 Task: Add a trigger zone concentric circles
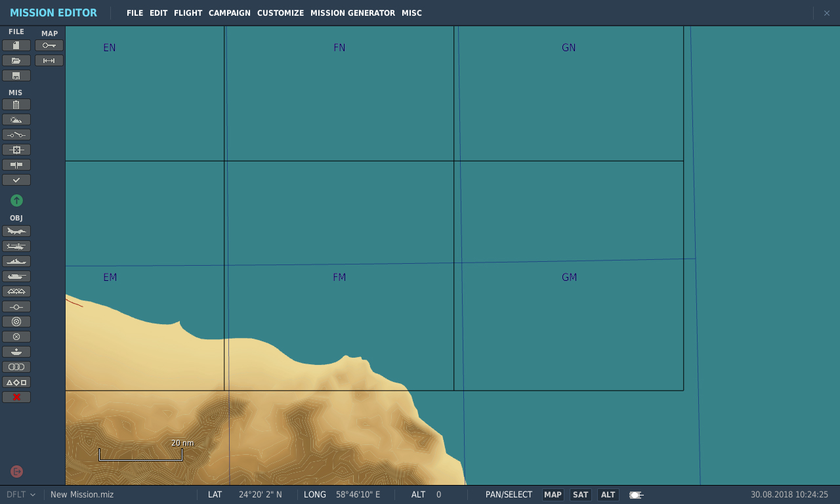16,322
